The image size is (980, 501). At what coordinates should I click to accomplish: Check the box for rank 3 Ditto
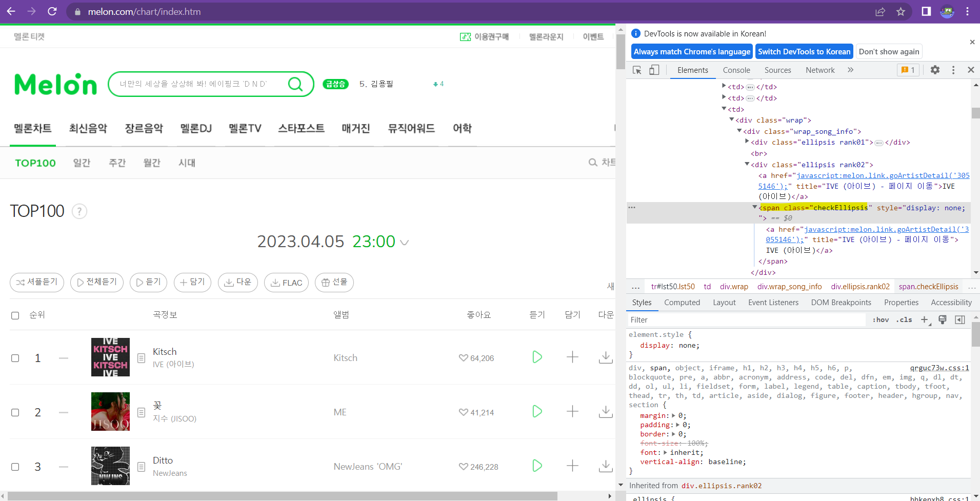(15, 467)
